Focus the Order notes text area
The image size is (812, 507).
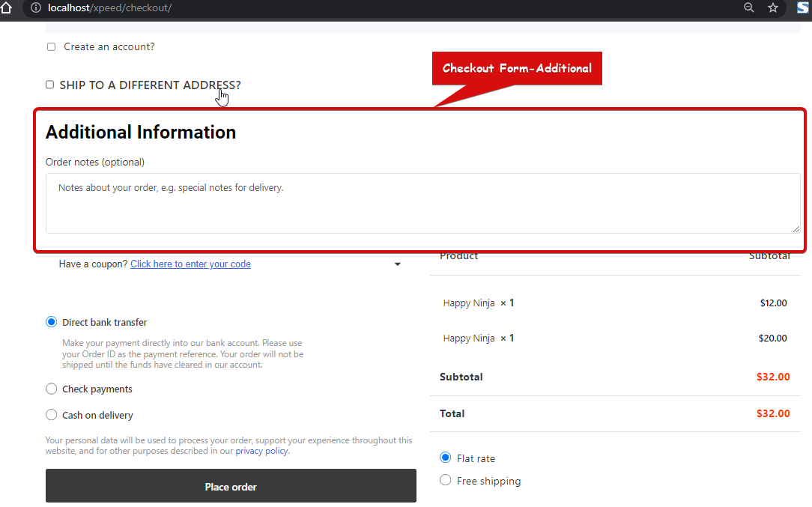(x=422, y=203)
